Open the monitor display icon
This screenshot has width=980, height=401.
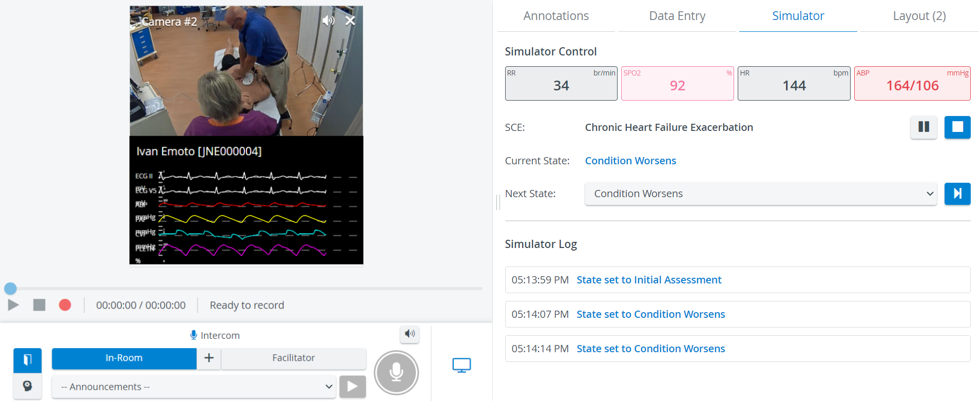(x=462, y=365)
